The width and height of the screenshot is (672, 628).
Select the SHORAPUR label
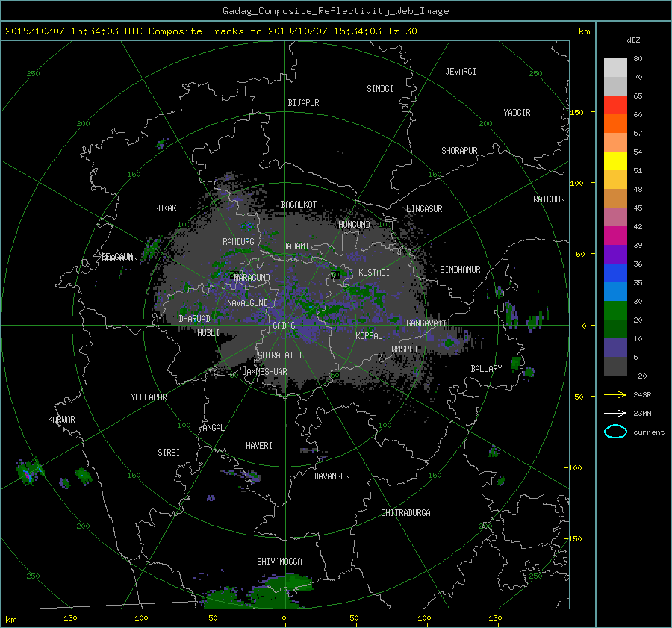pos(459,151)
